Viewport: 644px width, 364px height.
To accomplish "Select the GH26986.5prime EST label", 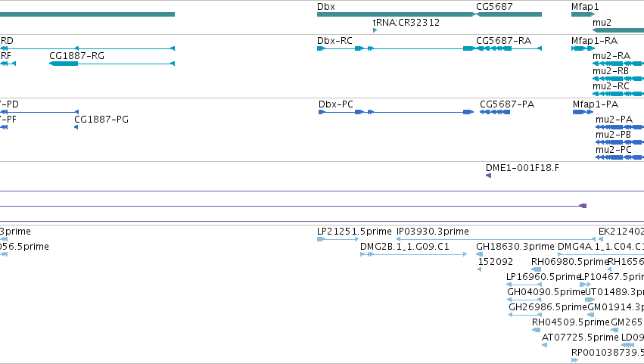I will (x=547, y=307).
